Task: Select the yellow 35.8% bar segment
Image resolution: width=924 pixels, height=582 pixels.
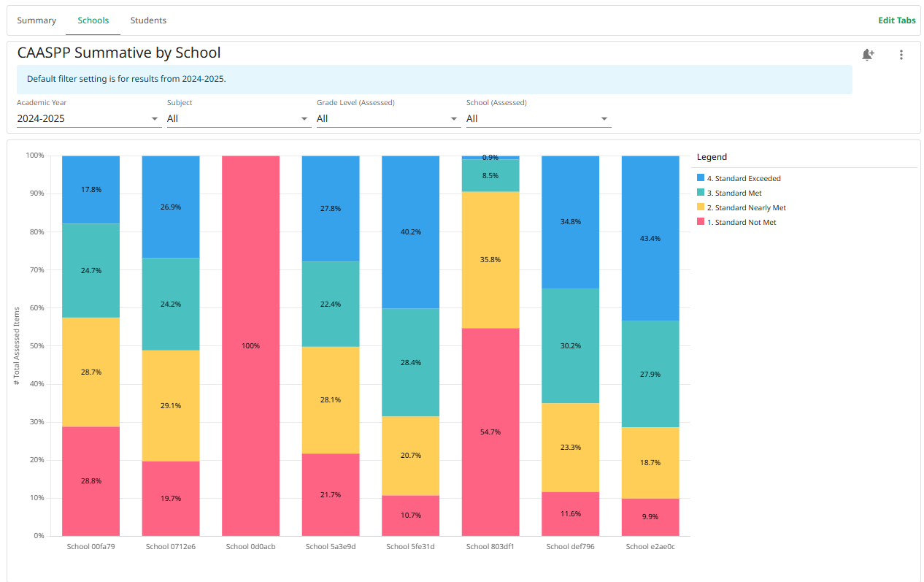Action: tap(490, 259)
